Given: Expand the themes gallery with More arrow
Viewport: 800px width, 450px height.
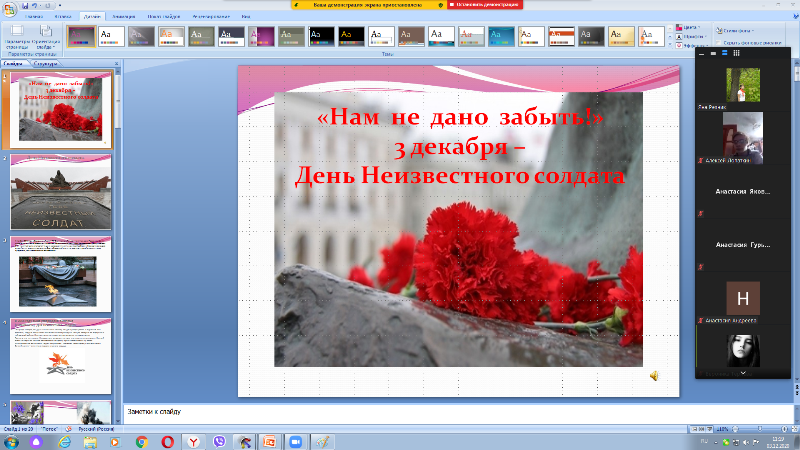Looking at the screenshot, I should click(670, 45).
